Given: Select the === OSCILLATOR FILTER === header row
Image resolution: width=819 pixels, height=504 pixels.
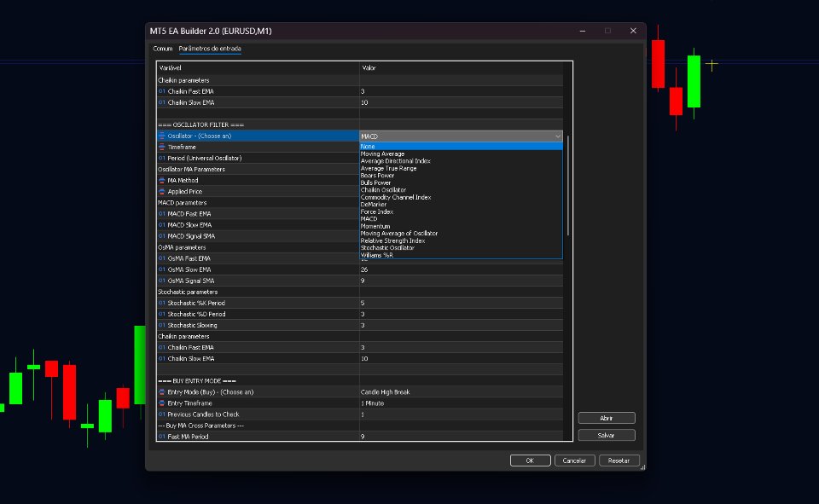Looking at the screenshot, I should pos(360,125).
